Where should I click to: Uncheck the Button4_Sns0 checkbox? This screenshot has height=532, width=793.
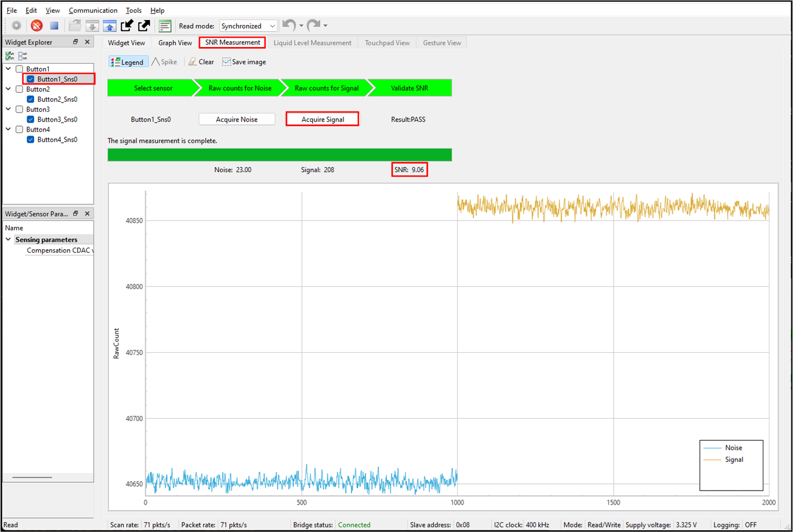tap(31, 140)
